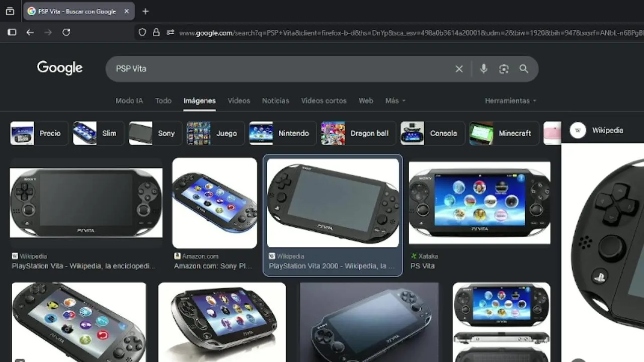
Task: Go back to the previous page
Action: tap(30, 32)
